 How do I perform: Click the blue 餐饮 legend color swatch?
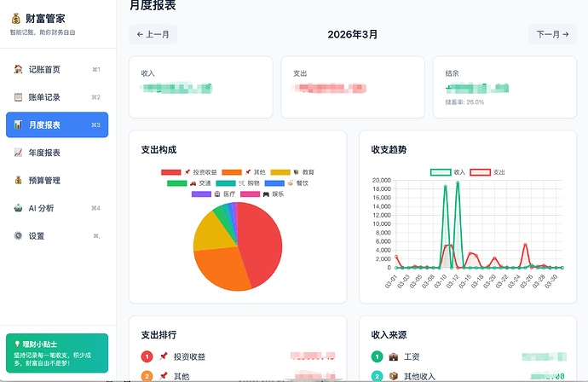click(274, 183)
